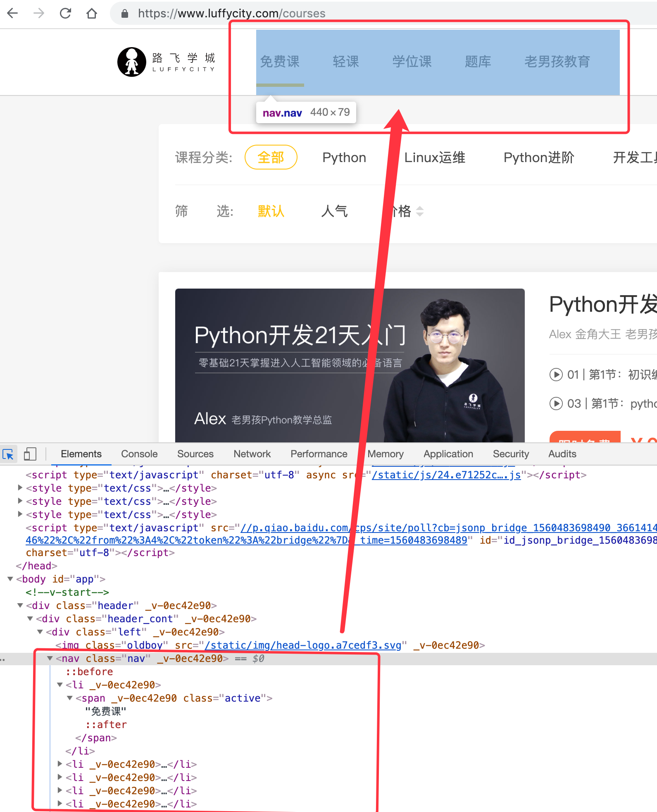The width and height of the screenshot is (657, 812).
Task: Expand the first style tag node
Action: [x=20, y=488]
